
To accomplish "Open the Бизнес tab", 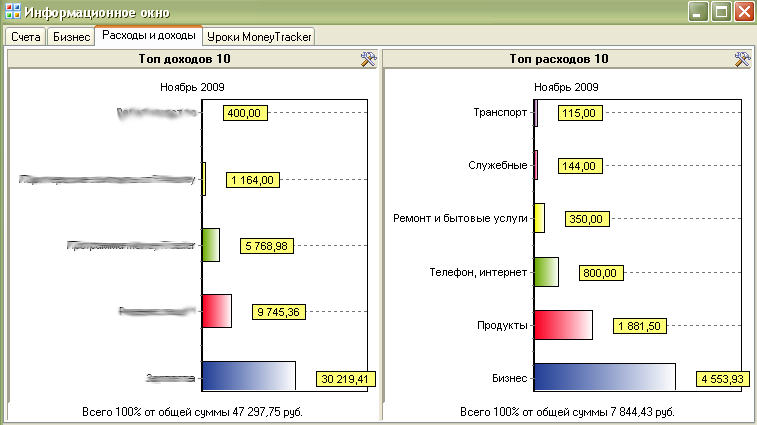I will click(71, 37).
